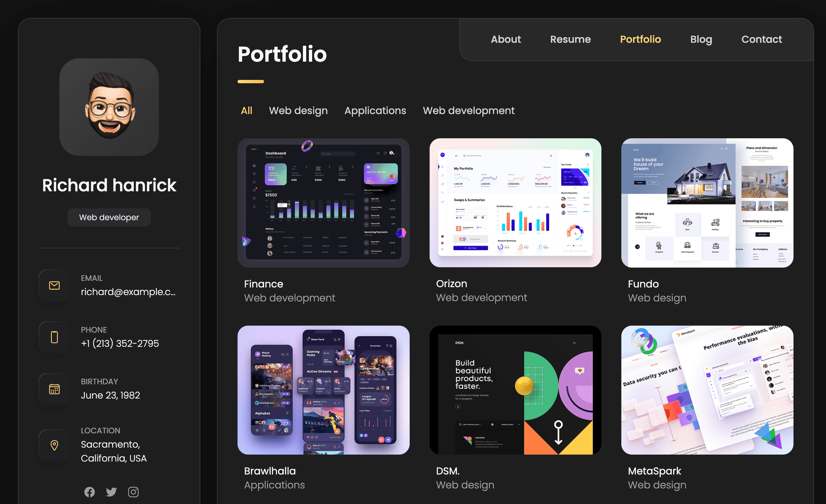Click the birthday calendar icon
This screenshot has width=826, height=504.
coord(54,389)
